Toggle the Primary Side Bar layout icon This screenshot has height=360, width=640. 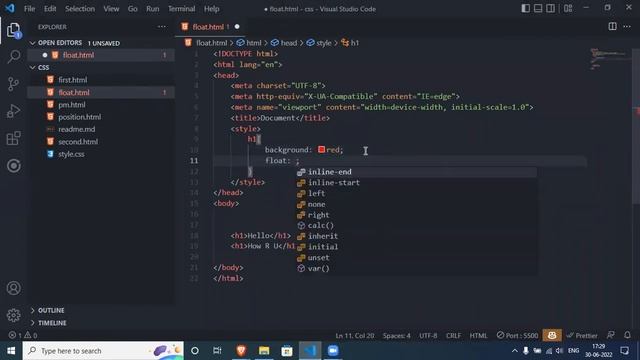526,8
